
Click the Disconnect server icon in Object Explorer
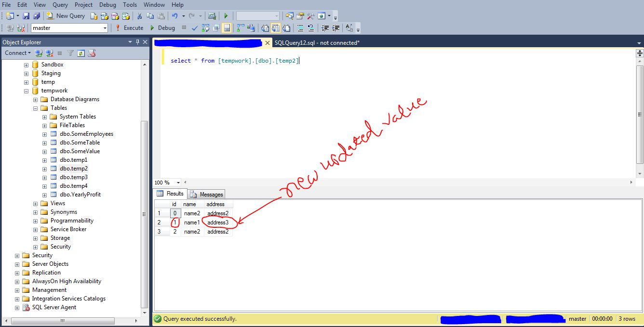pyautogui.click(x=49, y=53)
